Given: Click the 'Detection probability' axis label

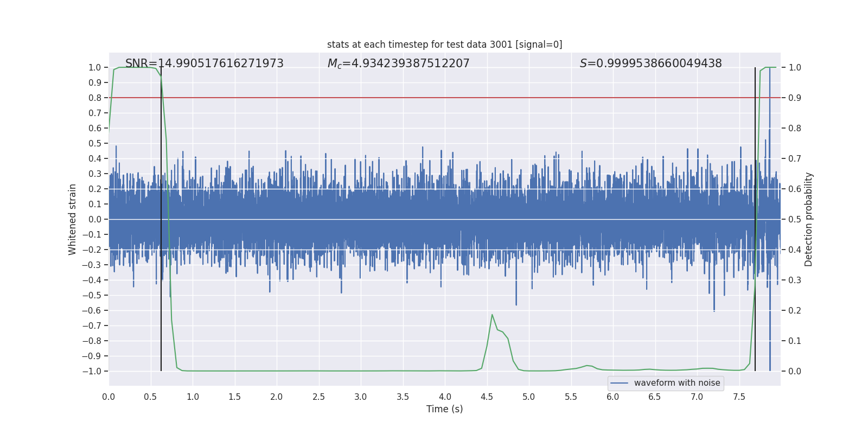Looking at the screenshot, I should [x=809, y=219].
